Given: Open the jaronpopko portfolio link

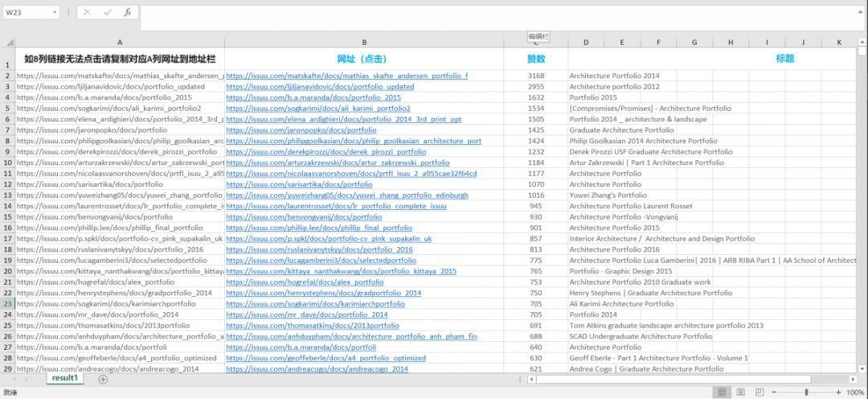Looking at the screenshot, I should (x=301, y=130).
